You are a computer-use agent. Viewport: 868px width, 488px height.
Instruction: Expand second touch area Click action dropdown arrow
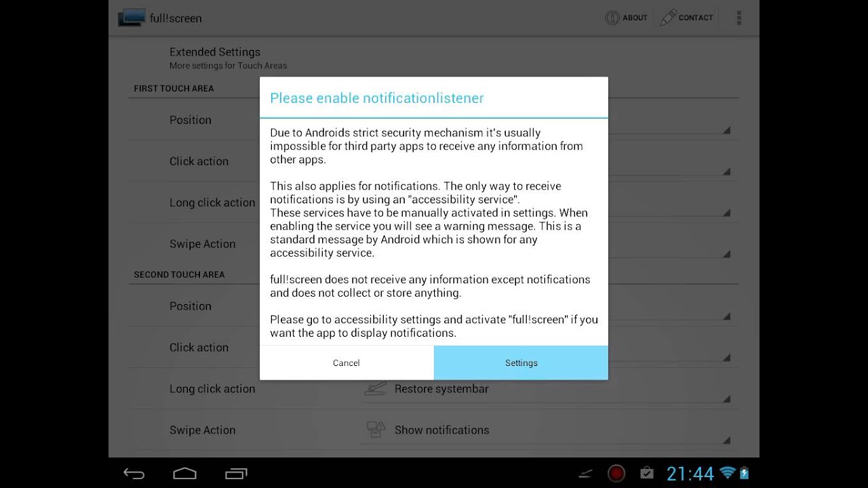click(x=726, y=358)
